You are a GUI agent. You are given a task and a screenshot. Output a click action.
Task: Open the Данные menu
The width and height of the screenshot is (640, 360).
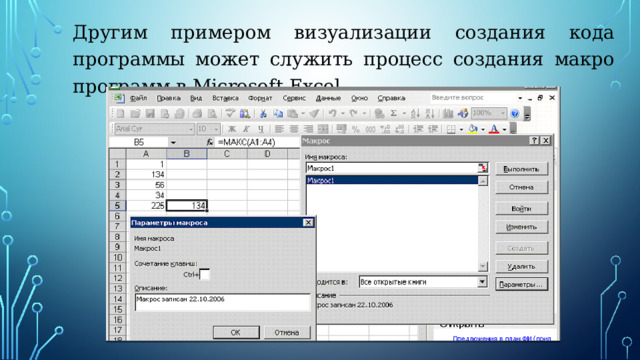pos(328,98)
